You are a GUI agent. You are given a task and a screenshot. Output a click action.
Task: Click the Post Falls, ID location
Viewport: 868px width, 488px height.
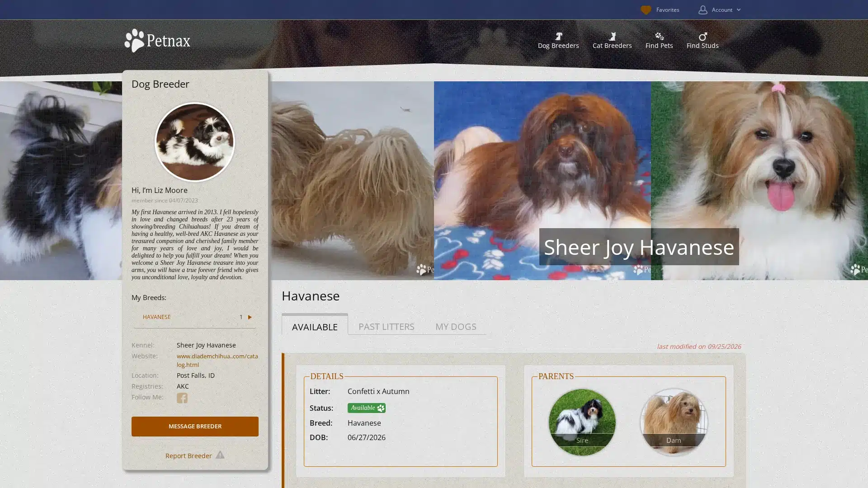click(x=195, y=375)
